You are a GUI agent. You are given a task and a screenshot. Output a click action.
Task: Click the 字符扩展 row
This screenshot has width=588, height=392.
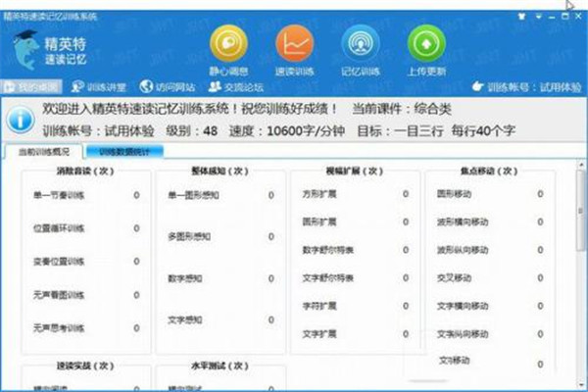(x=356, y=306)
